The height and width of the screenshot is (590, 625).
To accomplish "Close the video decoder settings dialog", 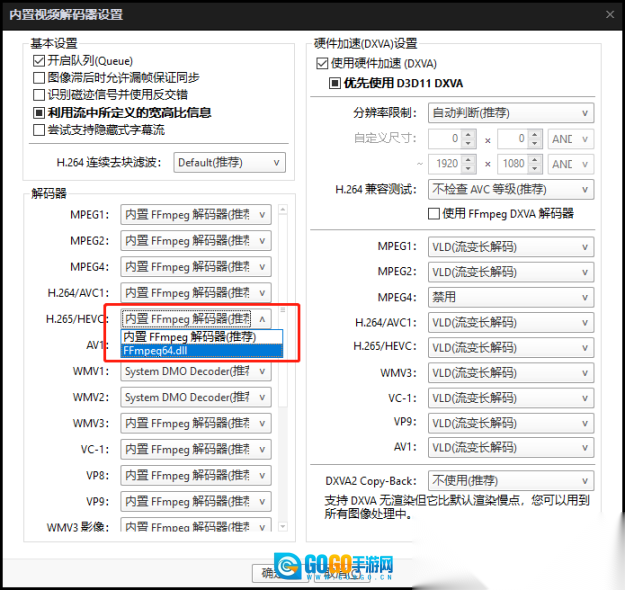I will (609, 14).
